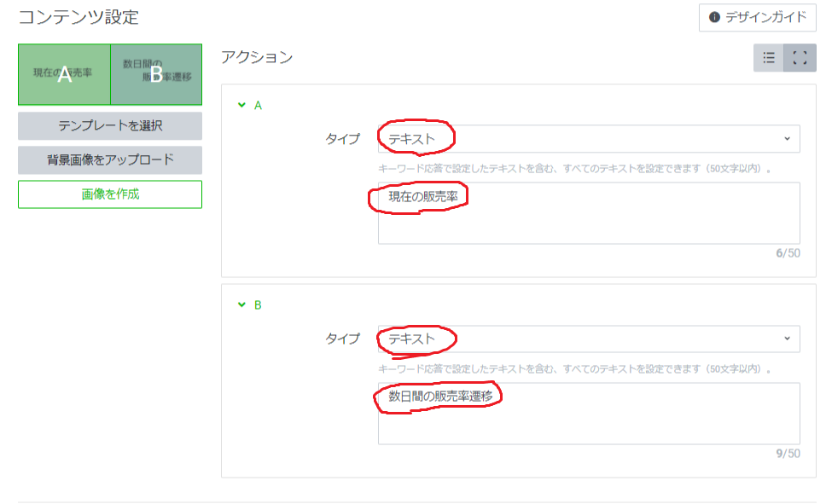Select area B in the template preview
Screen dimensions: 826x504
click(158, 74)
